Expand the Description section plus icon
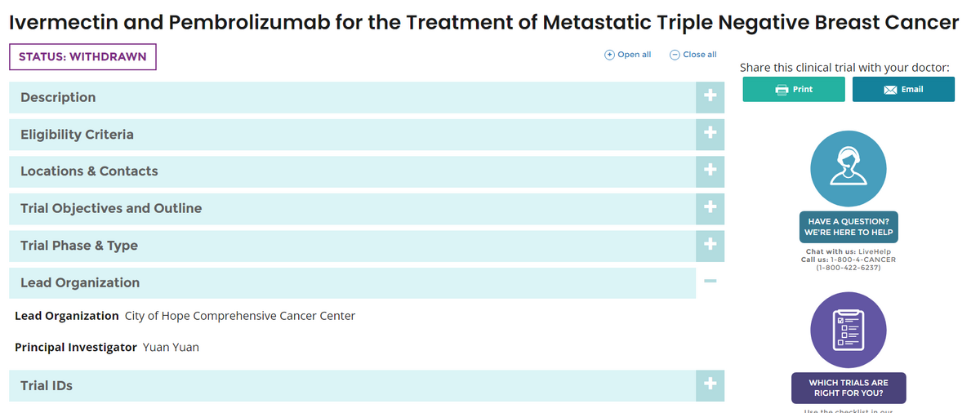Screen dimensions: 980x413 [710, 97]
